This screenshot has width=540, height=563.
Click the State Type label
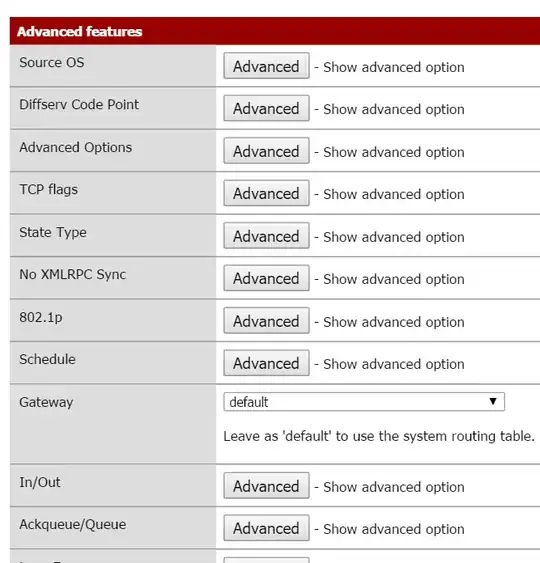click(x=53, y=233)
